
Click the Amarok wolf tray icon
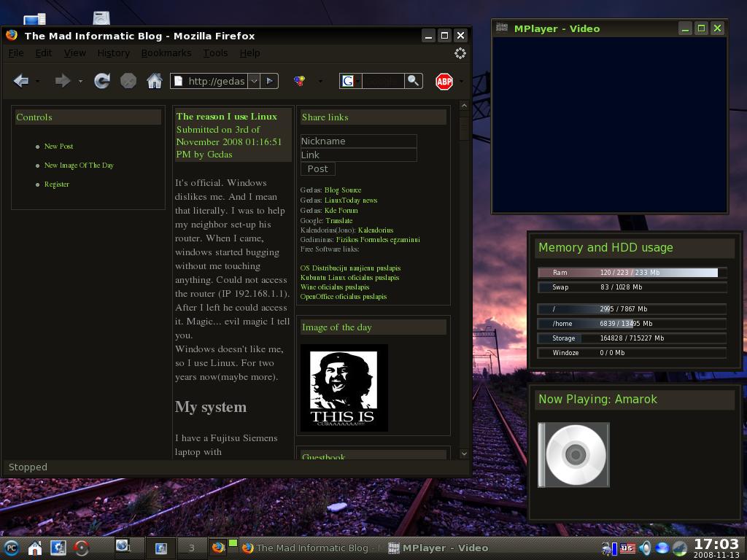point(680,548)
